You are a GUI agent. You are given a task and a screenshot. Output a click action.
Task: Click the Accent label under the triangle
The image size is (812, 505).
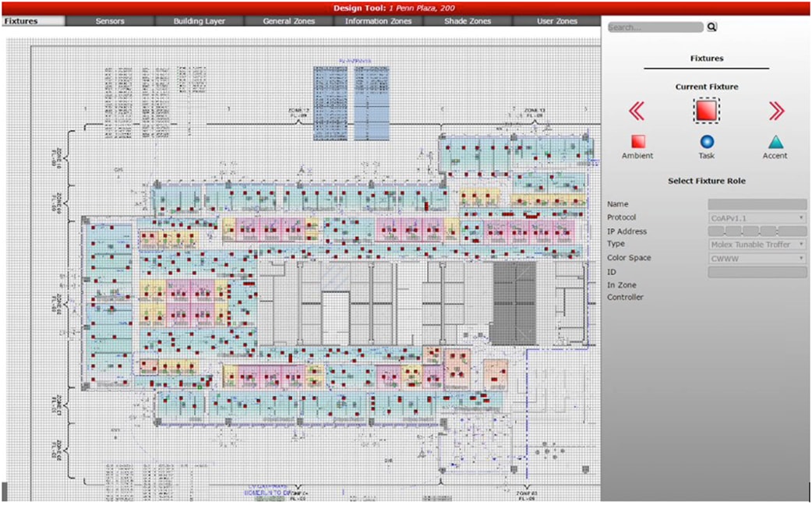pyautogui.click(x=775, y=155)
